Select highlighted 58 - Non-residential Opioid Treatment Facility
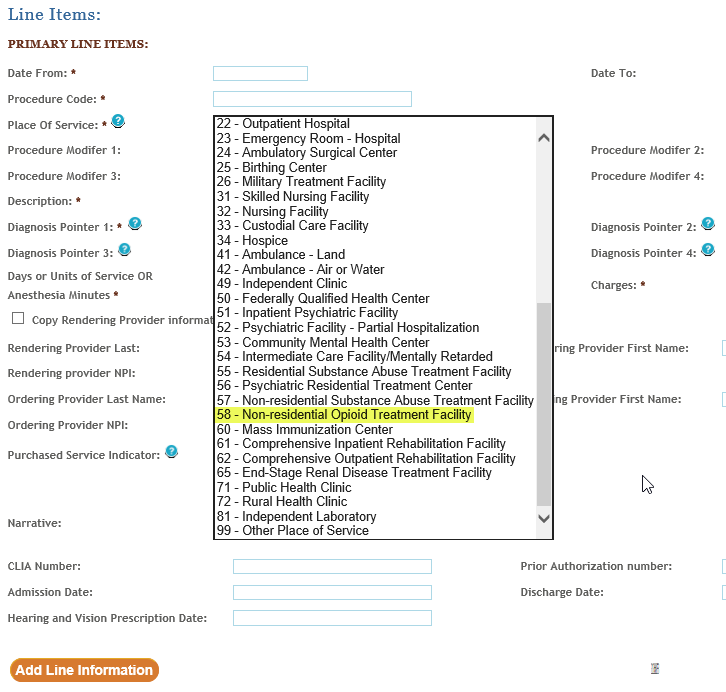The image size is (726, 692). point(376,415)
